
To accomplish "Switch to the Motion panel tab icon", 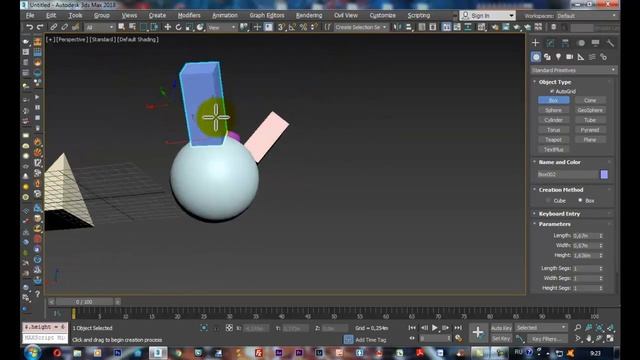I will tap(581, 43).
